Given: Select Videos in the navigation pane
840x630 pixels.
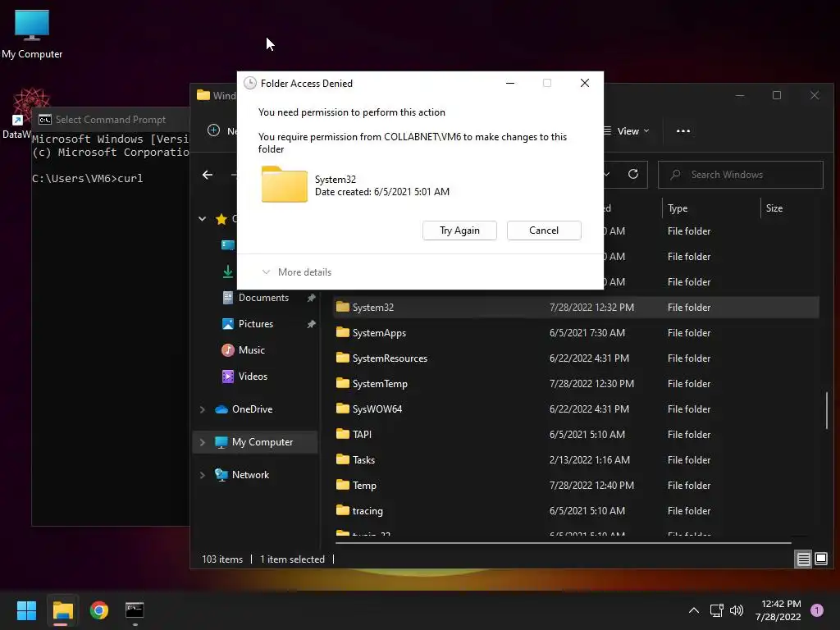Looking at the screenshot, I should [253, 377].
